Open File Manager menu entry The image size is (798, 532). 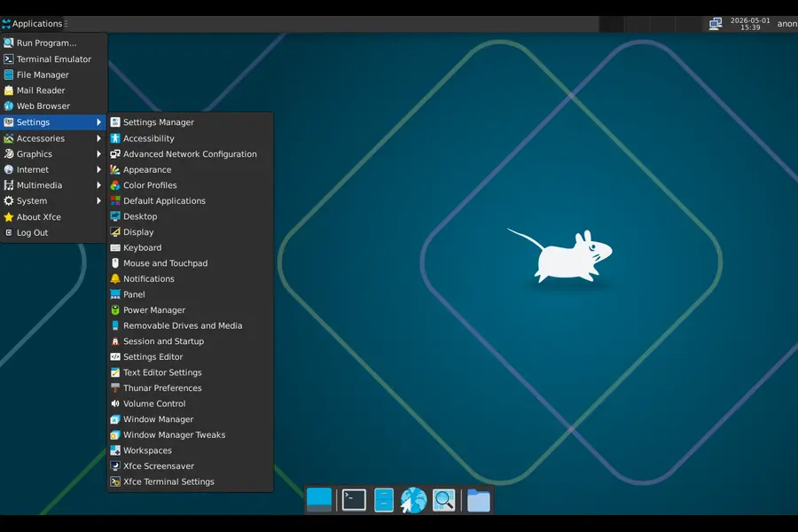(53, 74)
